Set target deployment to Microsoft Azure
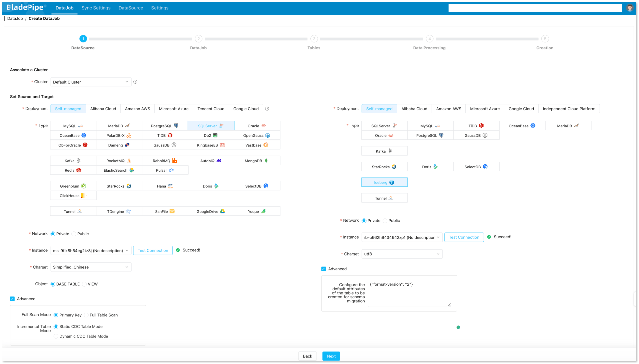 (x=484, y=109)
